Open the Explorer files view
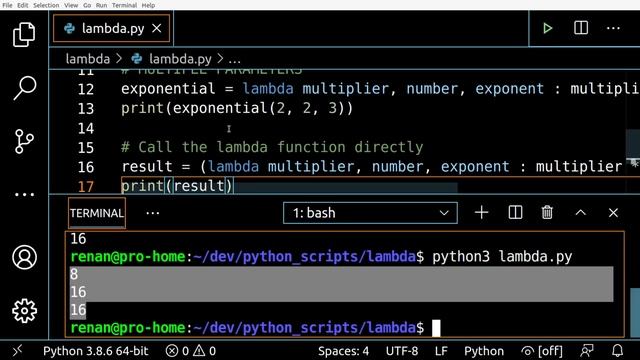The width and height of the screenshot is (640, 360). [24, 35]
